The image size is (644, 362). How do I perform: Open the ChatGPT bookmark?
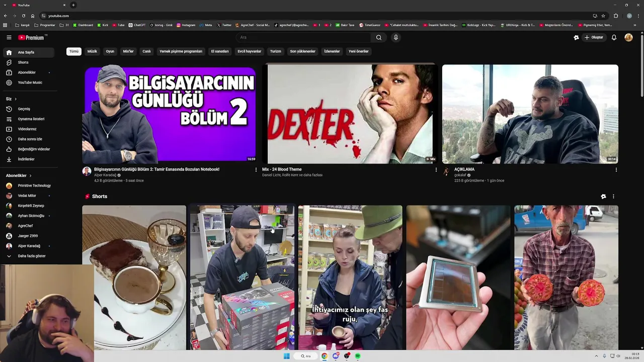[137, 25]
